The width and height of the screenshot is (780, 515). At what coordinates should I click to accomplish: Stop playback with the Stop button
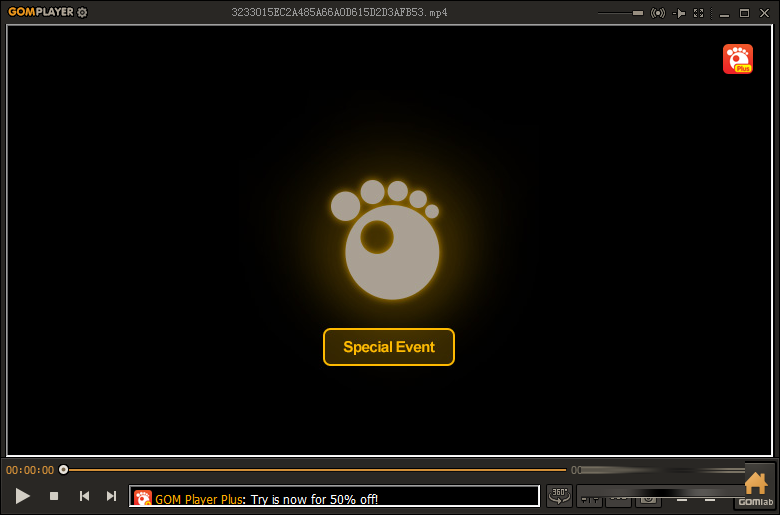(54, 496)
